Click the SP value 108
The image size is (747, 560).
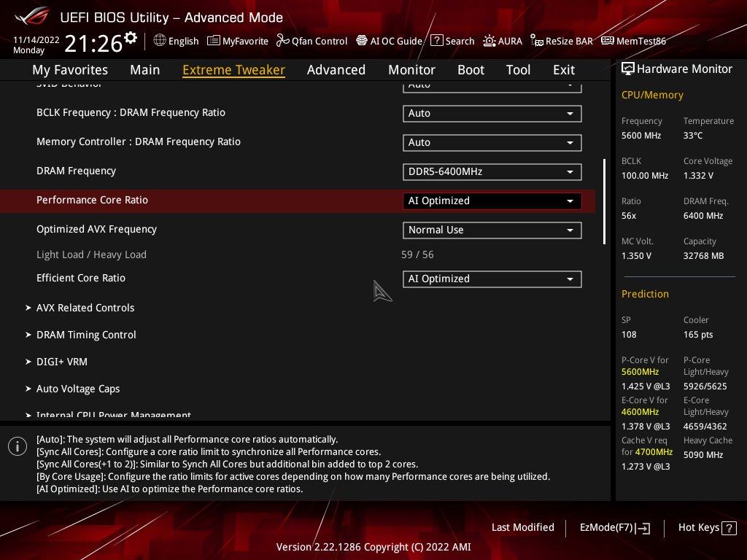pyautogui.click(x=629, y=334)
